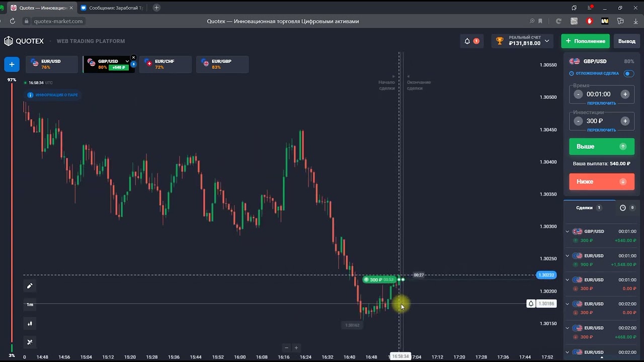Increase the investment amount with plus
The image size is (644, 362).
pos(625,121)
